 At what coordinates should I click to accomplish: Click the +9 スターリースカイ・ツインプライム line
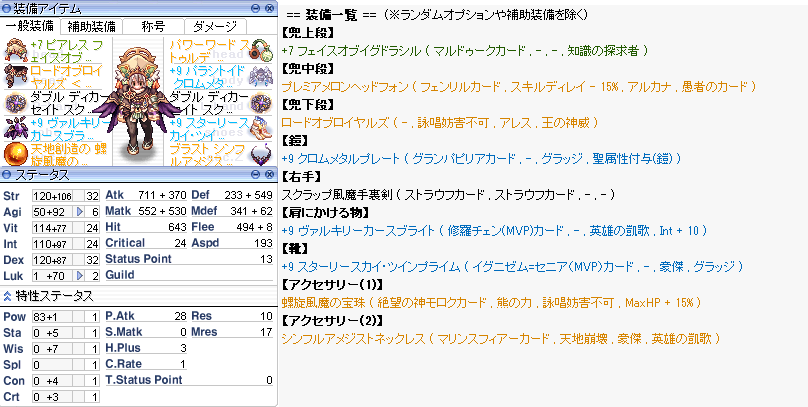point(512,267)
